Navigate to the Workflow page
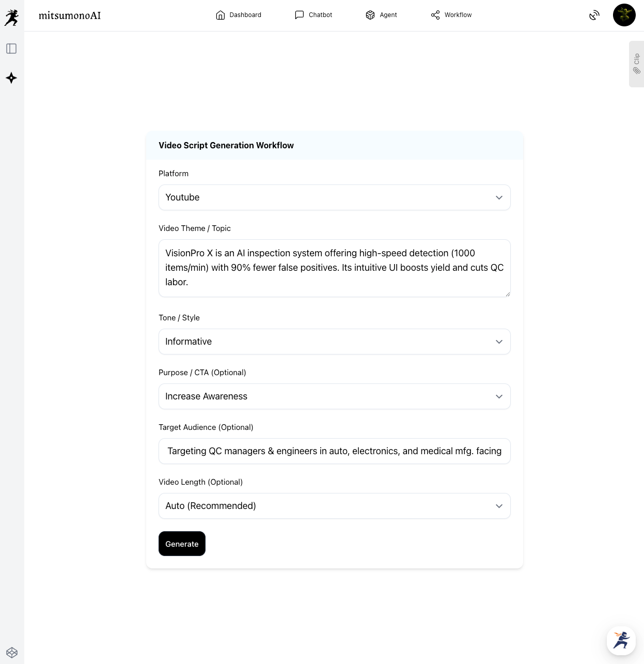 pos(451,15)
